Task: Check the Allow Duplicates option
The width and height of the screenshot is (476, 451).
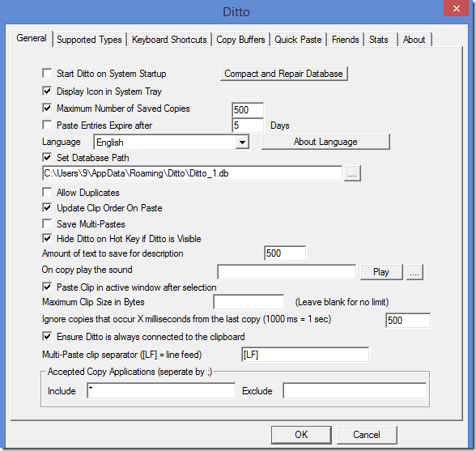Action: [47, 193]
